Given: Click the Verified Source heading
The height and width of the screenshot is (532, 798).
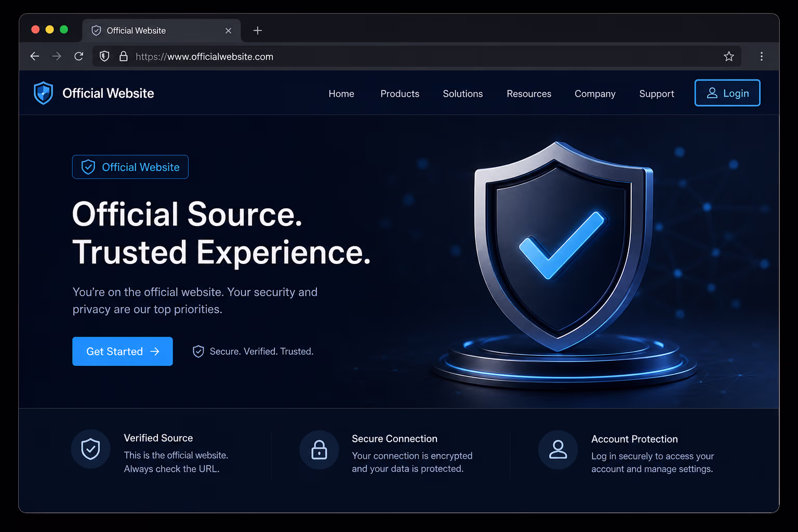Looking at the screenshot, I should click(158, 438).
